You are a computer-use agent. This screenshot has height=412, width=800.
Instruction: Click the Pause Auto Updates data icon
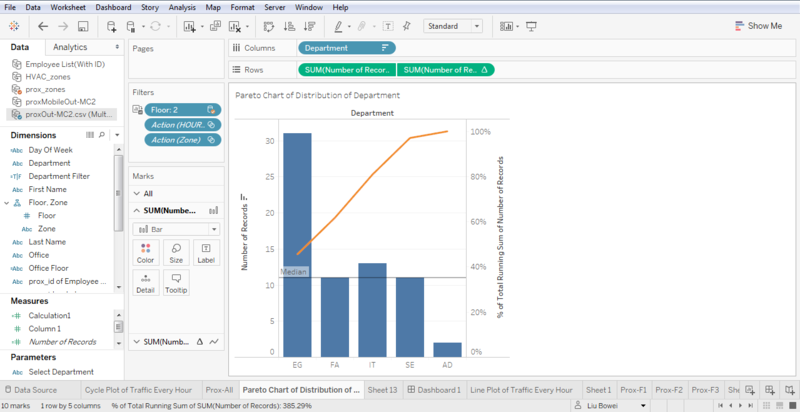(x=131, y=27)
